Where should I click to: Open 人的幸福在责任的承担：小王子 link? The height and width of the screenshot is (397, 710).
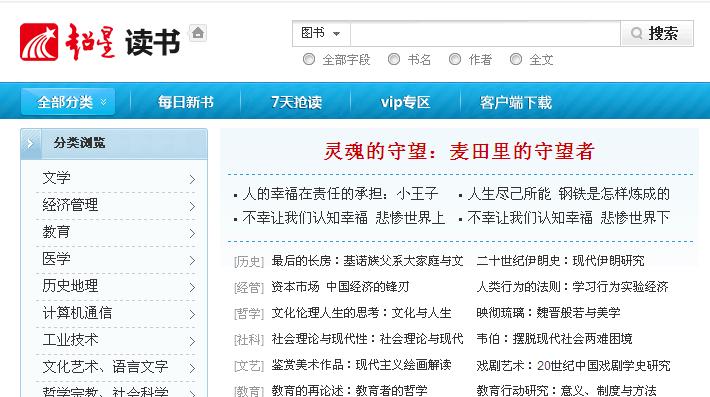click(341, 194)
